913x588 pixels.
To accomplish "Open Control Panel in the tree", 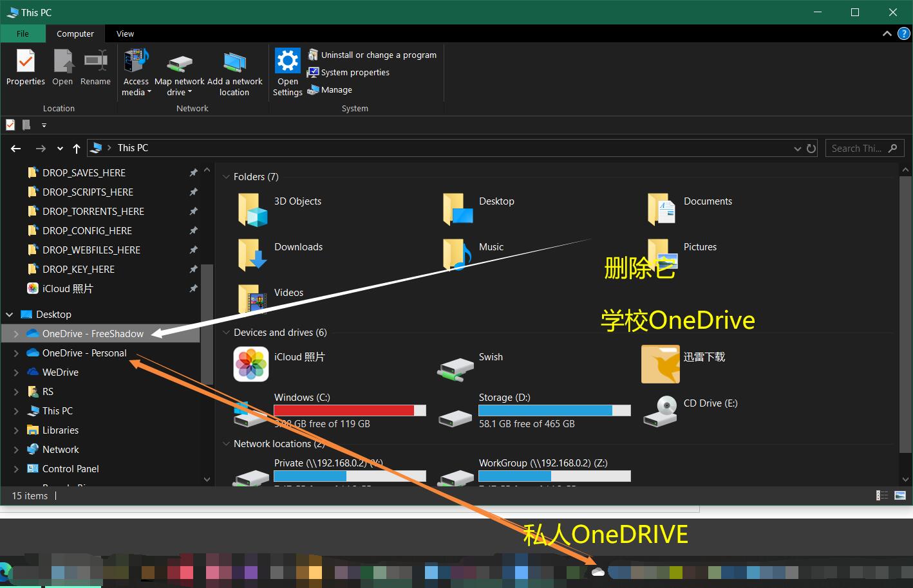I will coord(70,468).
